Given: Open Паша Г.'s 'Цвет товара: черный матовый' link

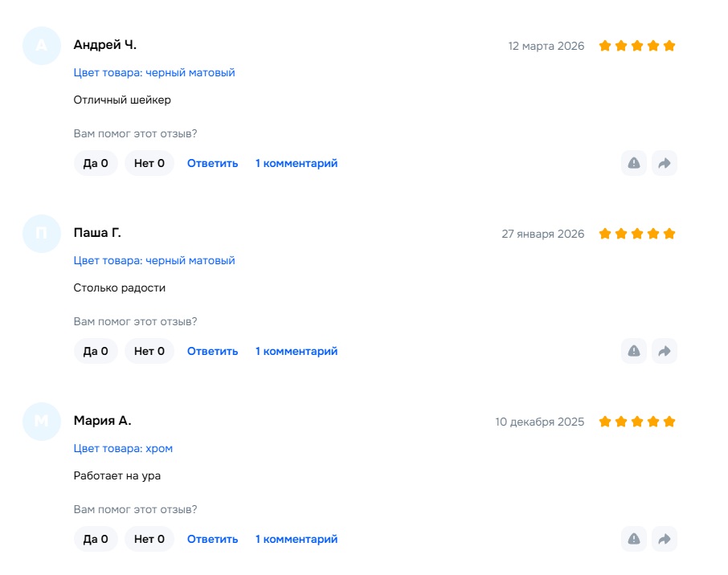Looking at the screenshot, I should [x=154, y=260].
